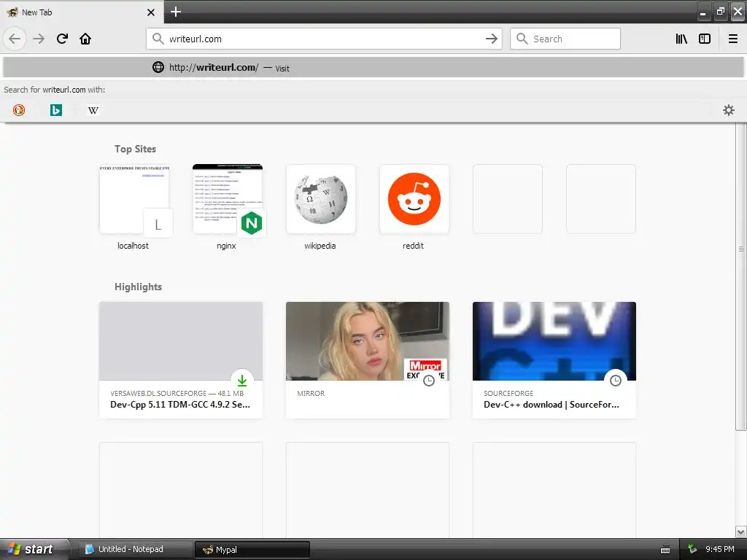Click the address bar with writeurl.com
Image resolution: width=747 pixels, height=560 pixels.
(x=324, y=39)
